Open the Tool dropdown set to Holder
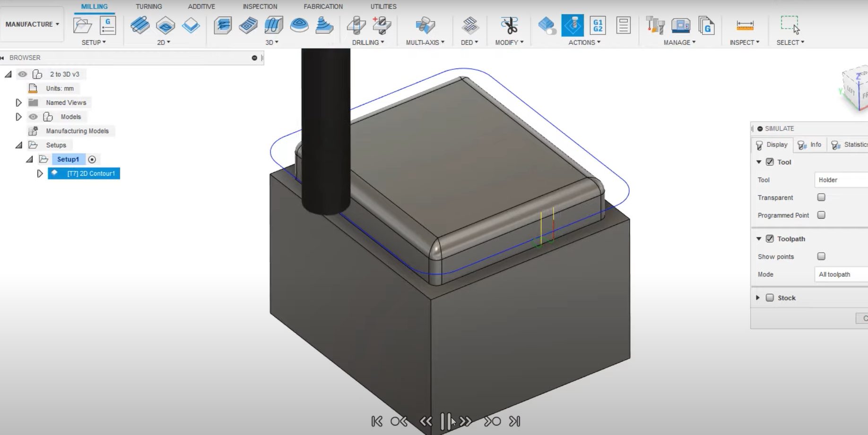The image size is (868, 435). tap(841, 179)
